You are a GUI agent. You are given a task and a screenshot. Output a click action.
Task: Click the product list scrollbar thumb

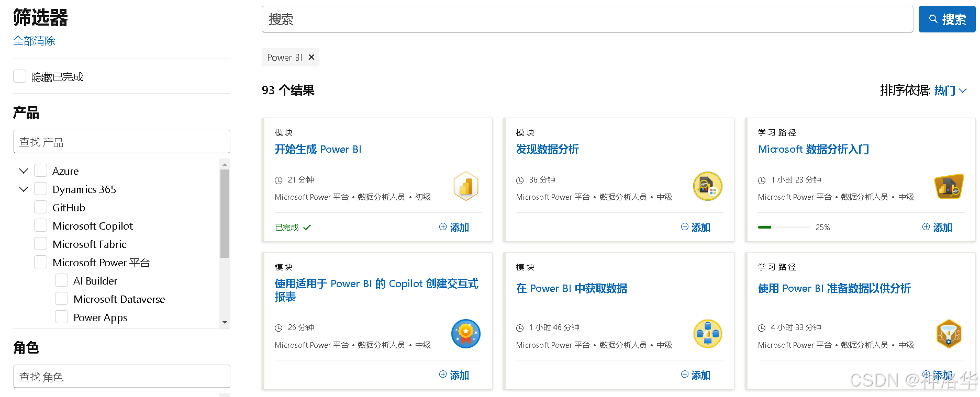225,213
